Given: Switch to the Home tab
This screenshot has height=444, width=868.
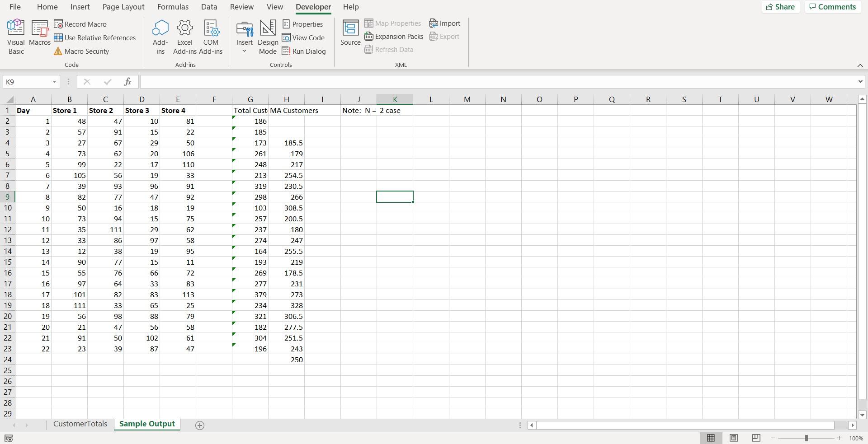Looking at the screenshot, I should coord(47,7).
